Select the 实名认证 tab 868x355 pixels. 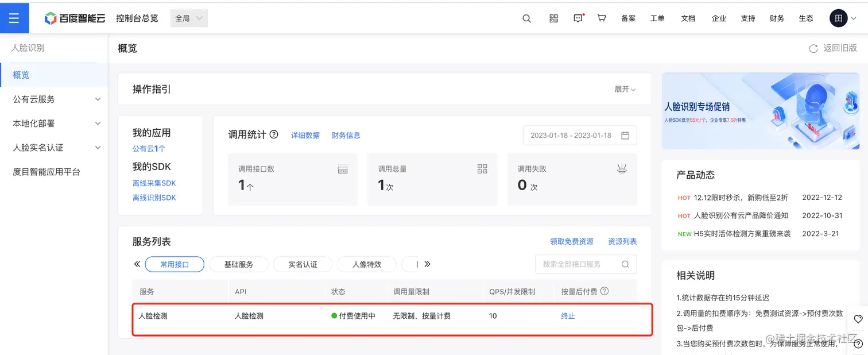303,264
